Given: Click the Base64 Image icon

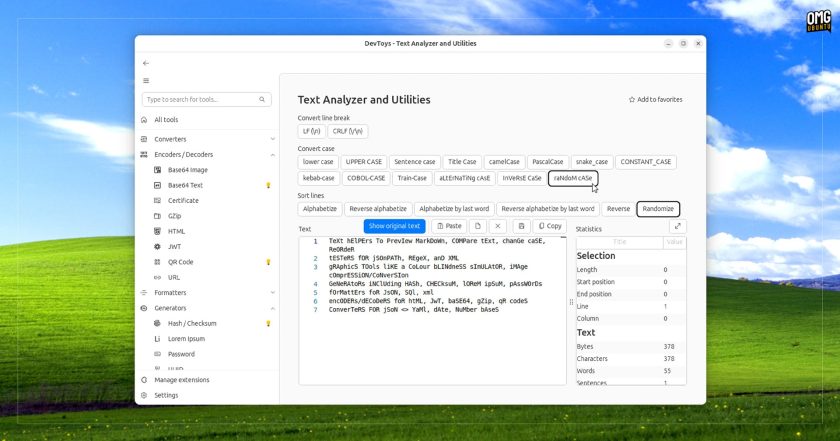Looking at the screenshot, I should click(158, 170).
